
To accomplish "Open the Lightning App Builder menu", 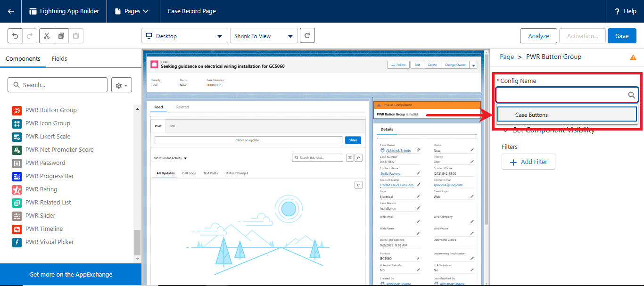I will [64, 11].
